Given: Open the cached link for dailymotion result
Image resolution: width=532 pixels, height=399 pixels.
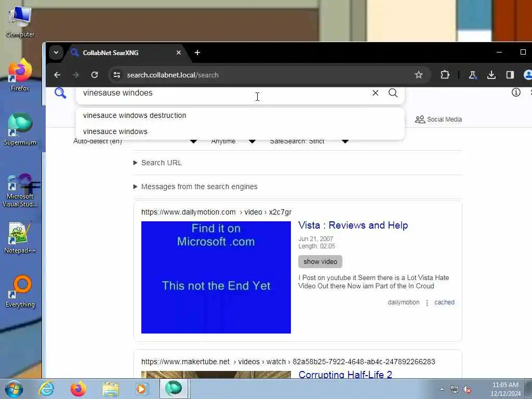Looking at the screenshot, I should pyautogui.click(x=444, y=302).
